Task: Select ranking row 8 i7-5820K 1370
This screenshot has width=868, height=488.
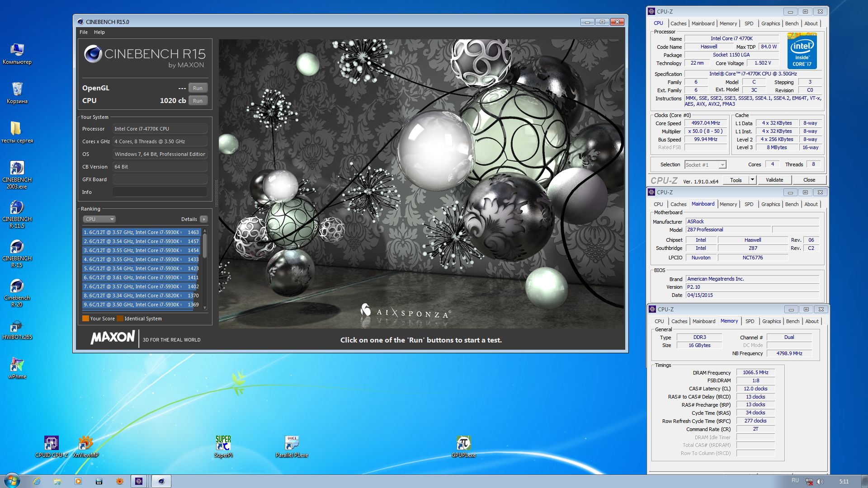Action: click(x=141, y=296)
